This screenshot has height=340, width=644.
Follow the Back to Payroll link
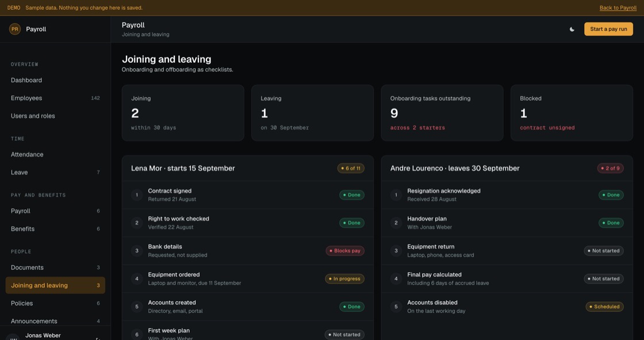tap(618, 8)
